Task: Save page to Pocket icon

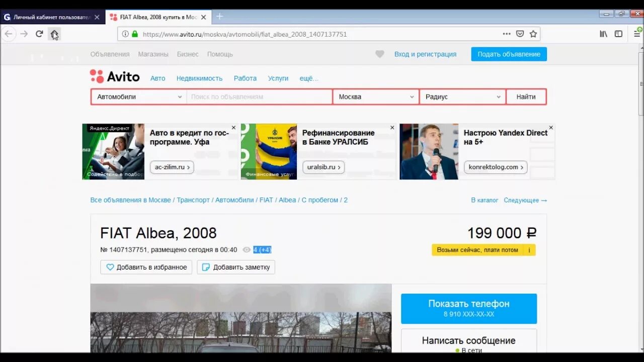Action: [x=520, y=34]
